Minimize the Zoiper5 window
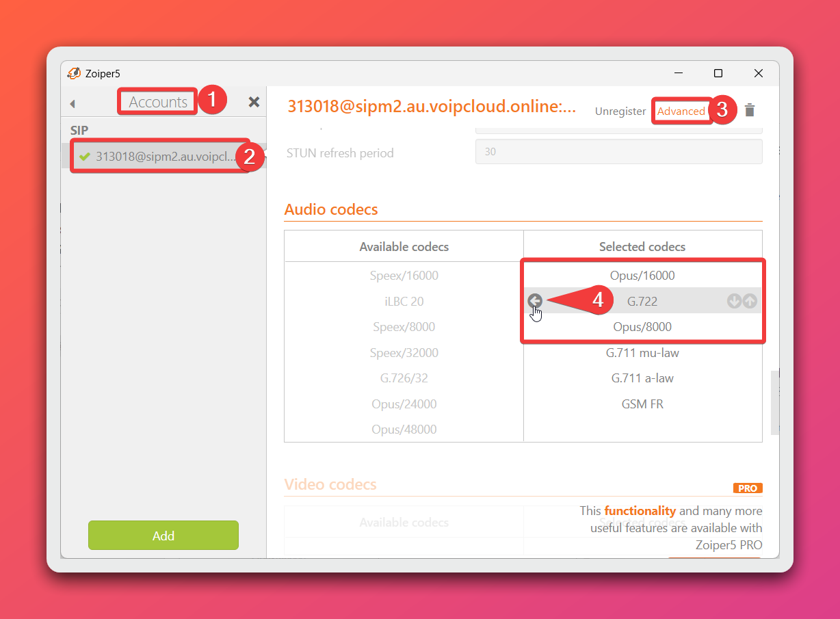Screen dimensions: 840x619 coord(678,73)
